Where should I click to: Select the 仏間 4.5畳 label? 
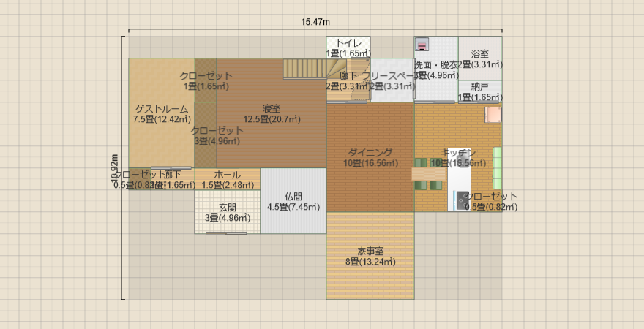point(293,201)
